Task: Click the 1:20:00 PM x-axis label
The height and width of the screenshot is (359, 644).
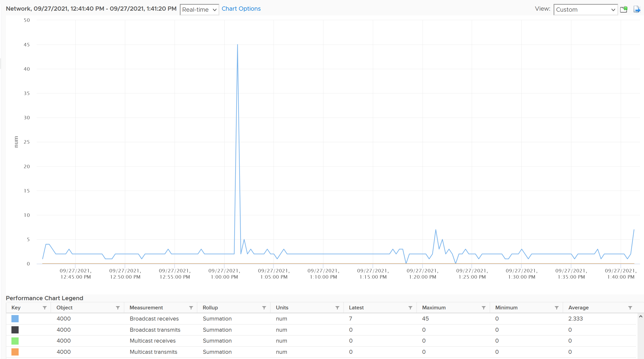Action: click(x=422, y=274)
